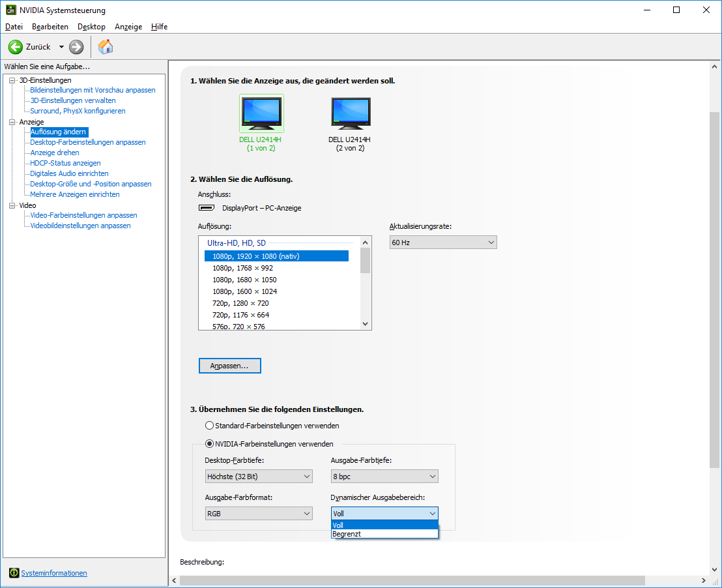Open Videobildeinstellungen anpassen
Viewport: 722px width, 588px height.
pyautogui.click(x=80, y=226)
